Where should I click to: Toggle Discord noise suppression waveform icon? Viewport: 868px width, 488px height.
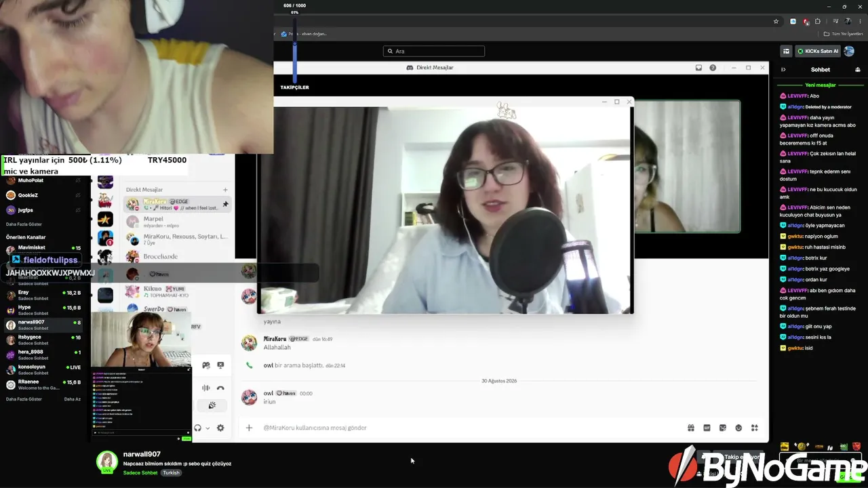(206, 388)
